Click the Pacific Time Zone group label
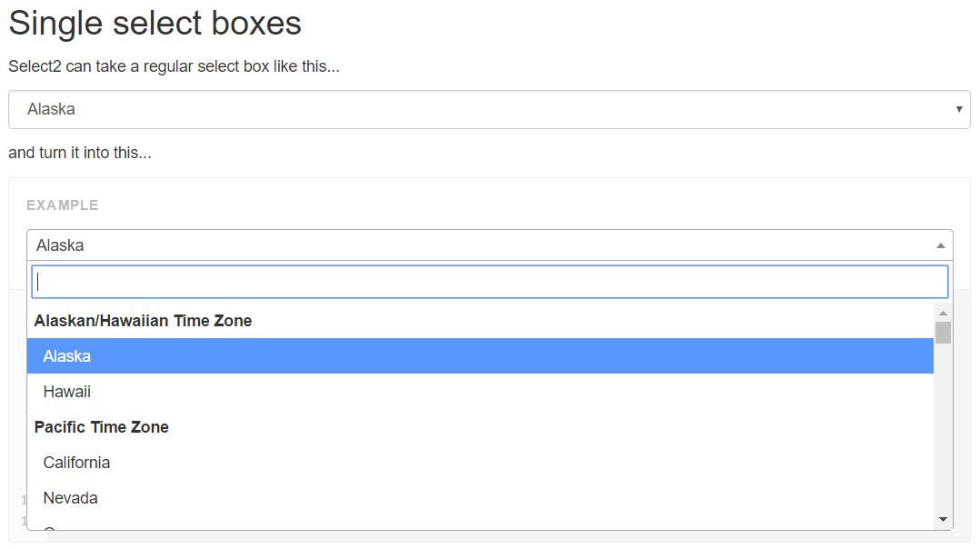The image size is (980, 549). [101, 427]
